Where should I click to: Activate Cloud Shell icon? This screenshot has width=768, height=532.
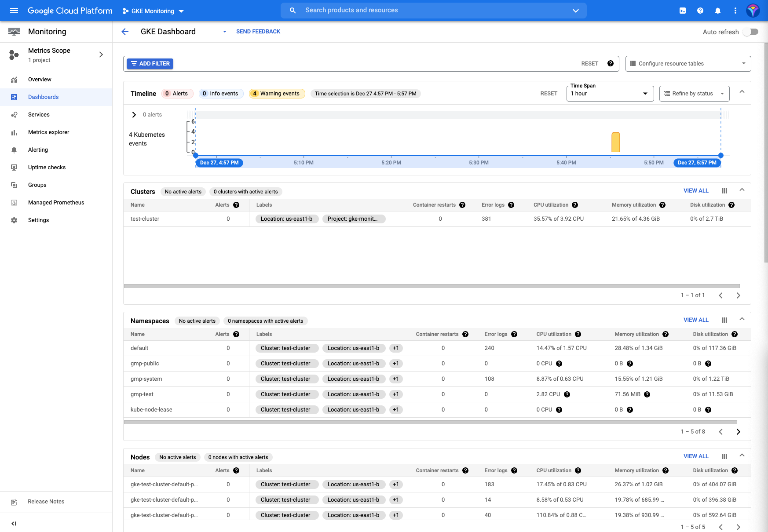(x=683, y=11)
